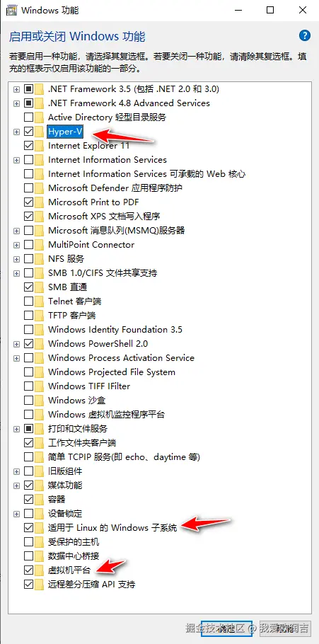Uncheck 虚拟机平台 checkbox
Screen dimensions: 319x644
[x=29, y=570]
